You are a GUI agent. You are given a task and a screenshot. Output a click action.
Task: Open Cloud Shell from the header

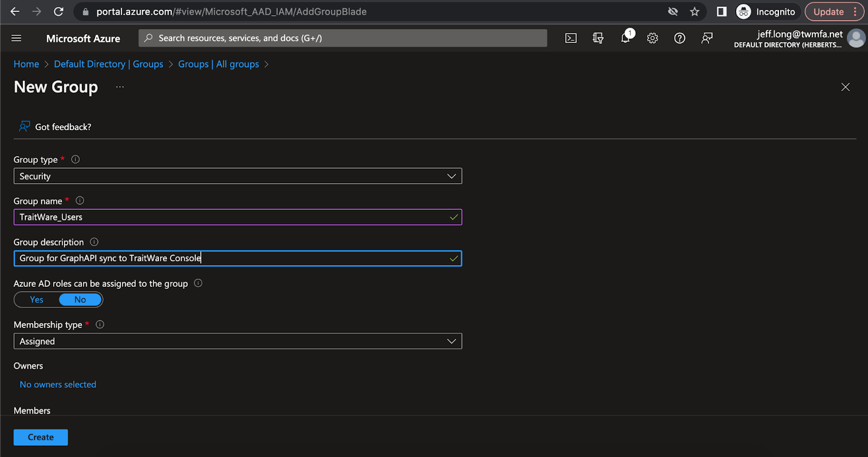pos(571,38)
